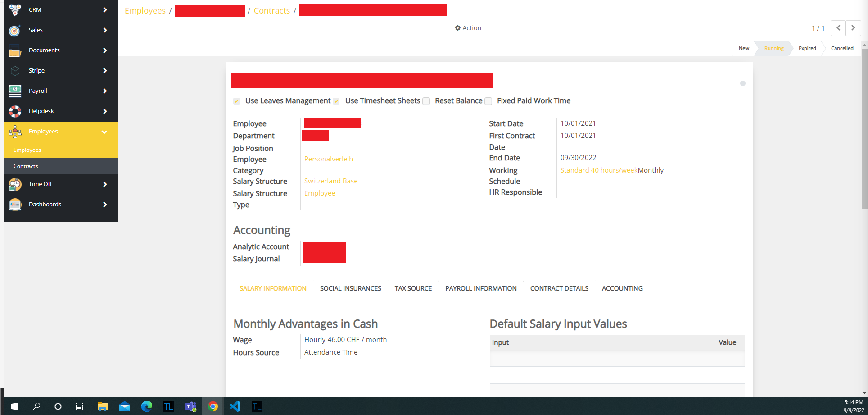Open Visual Studio Code from the taskbar

point(235,406)
